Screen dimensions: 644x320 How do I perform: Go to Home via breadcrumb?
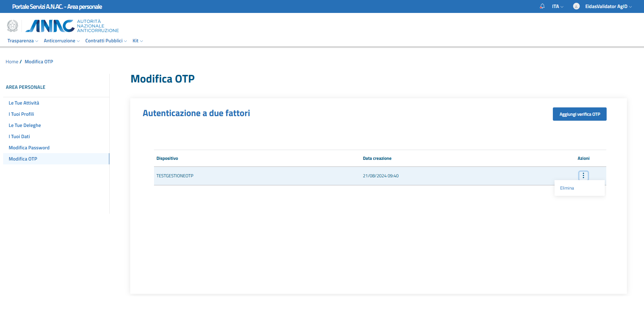12,62
